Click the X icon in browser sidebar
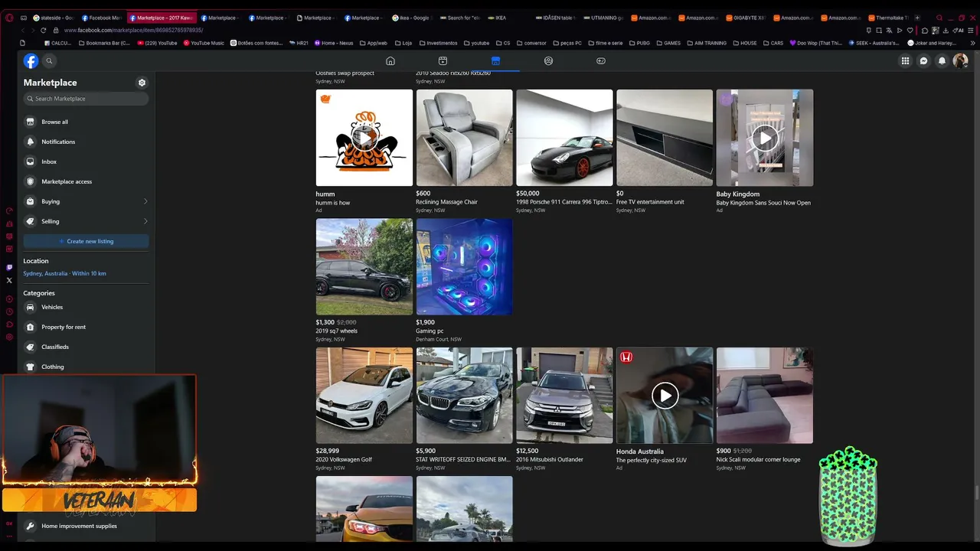980x551 pixels. pos(9,281)
